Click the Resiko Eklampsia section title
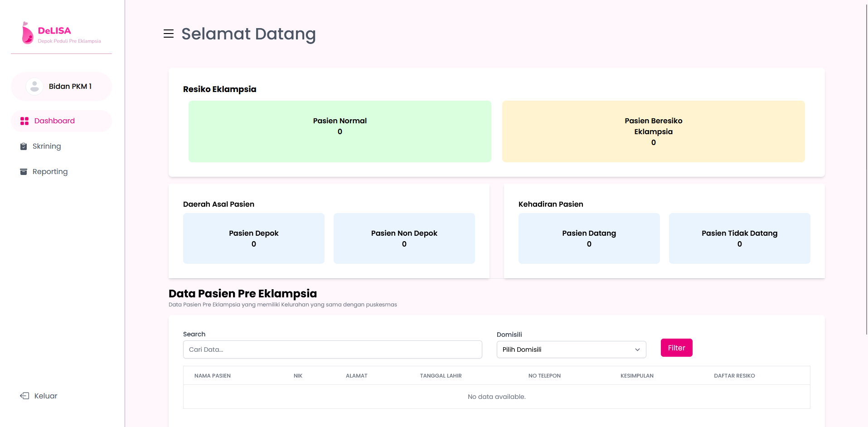The width and height of the screenshot is (868, 427). [220, 89]
